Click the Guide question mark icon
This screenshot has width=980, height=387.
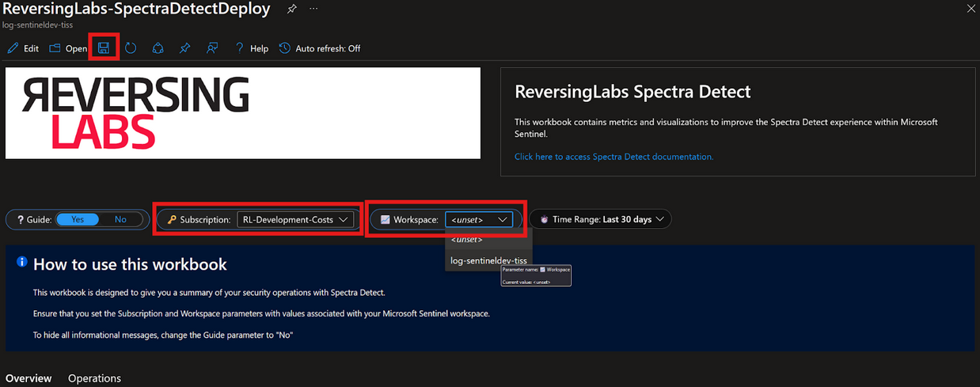21,219
